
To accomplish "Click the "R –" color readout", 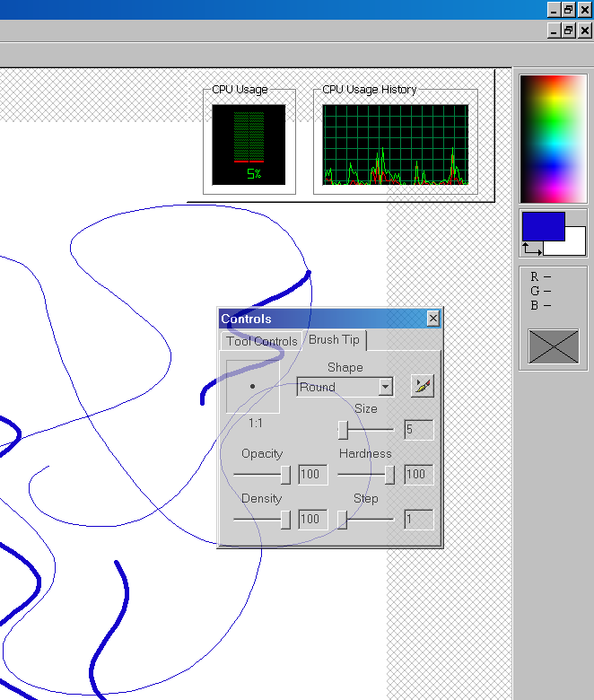I will (x=540, y=276).
